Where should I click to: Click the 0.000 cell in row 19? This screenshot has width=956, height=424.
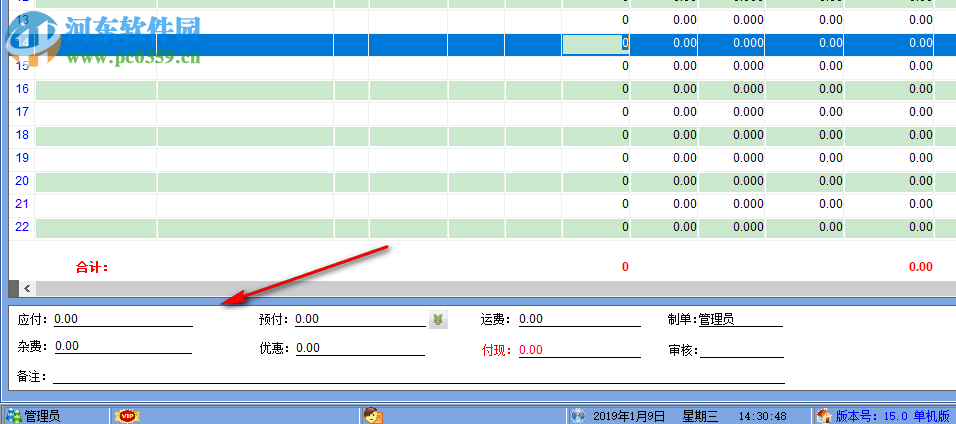pos(732,158)
